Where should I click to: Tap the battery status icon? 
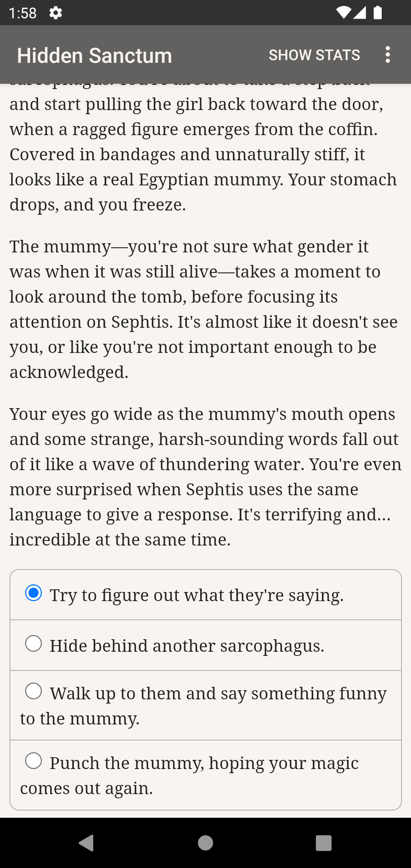(x=378, y=13)
